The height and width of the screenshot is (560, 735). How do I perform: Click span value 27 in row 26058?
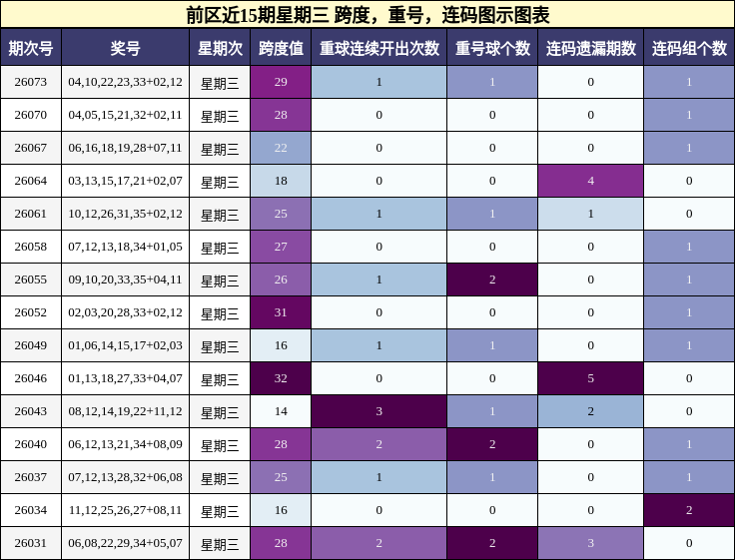[281, 247]
